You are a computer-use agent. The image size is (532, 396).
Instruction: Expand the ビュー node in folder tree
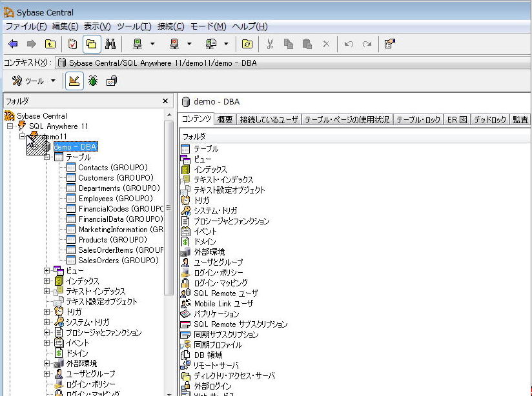pos(47,271)
